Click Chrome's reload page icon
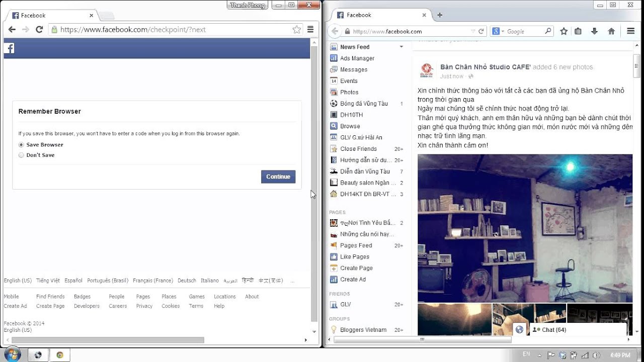Image resolution: width=644 pixels, height=362 pixels. tap(39, 30)
